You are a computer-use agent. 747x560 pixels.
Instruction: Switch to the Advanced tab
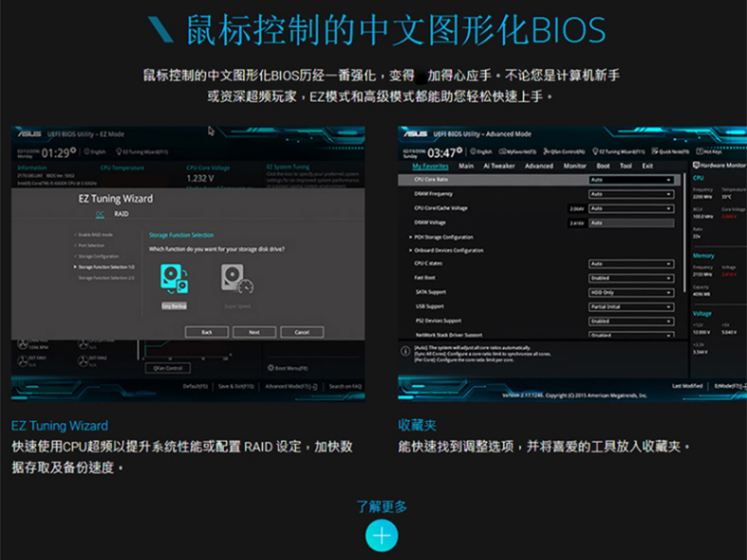tap(539, 166)
